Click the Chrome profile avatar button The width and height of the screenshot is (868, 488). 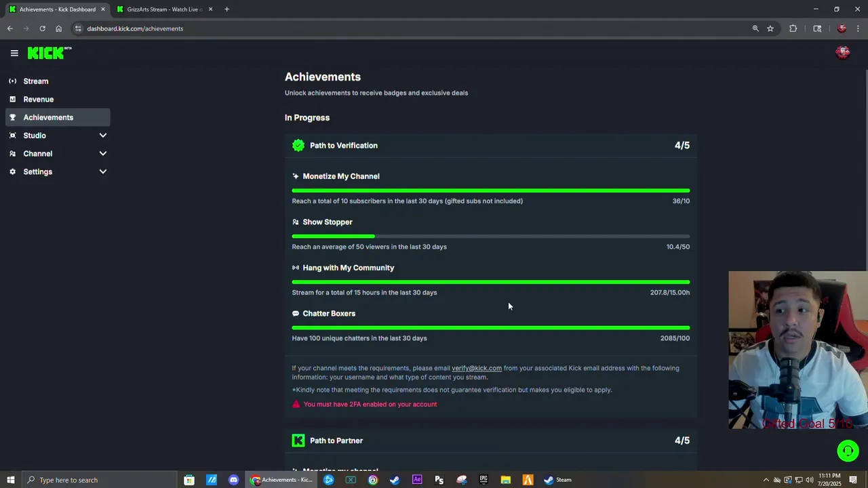pos(842,28)
